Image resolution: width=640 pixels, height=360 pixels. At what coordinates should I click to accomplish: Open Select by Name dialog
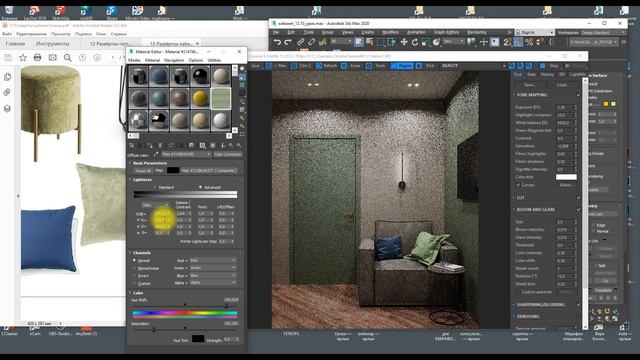pyautogui.click(x=370, y=42)
